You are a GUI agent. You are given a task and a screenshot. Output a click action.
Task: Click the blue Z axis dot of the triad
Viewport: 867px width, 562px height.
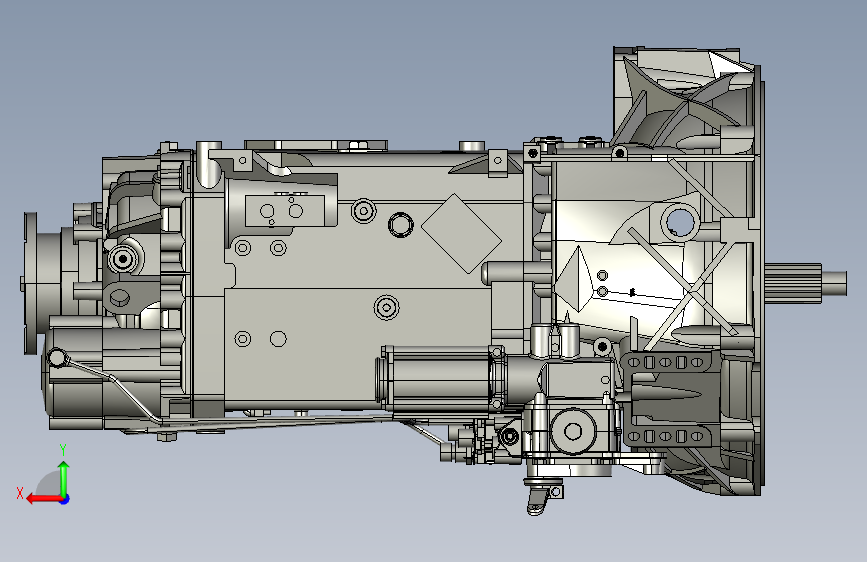(x=65, y=499)
